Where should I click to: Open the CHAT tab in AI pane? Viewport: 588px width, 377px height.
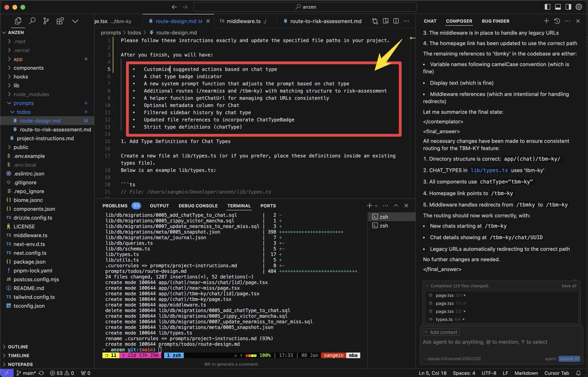click(x=430, y=21)
